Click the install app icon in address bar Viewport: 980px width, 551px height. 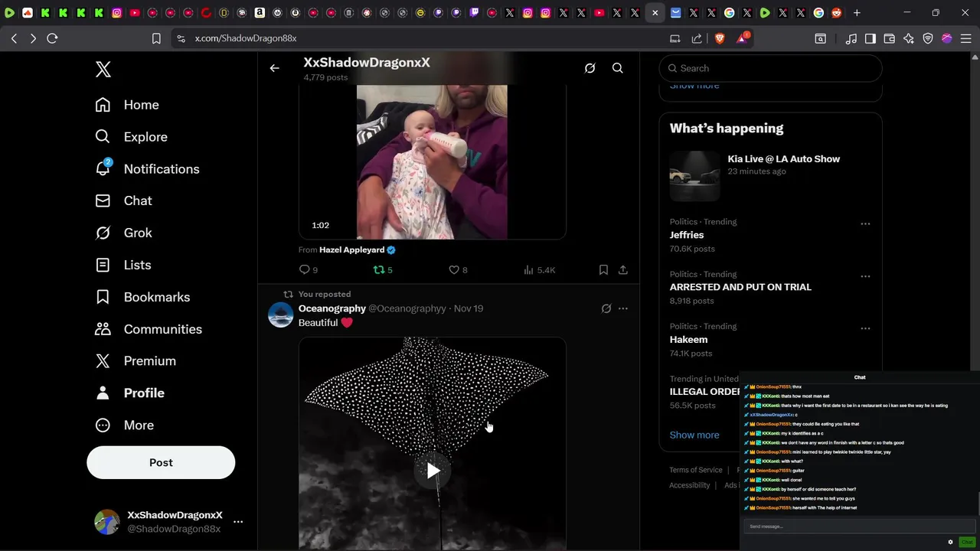coord(675,38)
